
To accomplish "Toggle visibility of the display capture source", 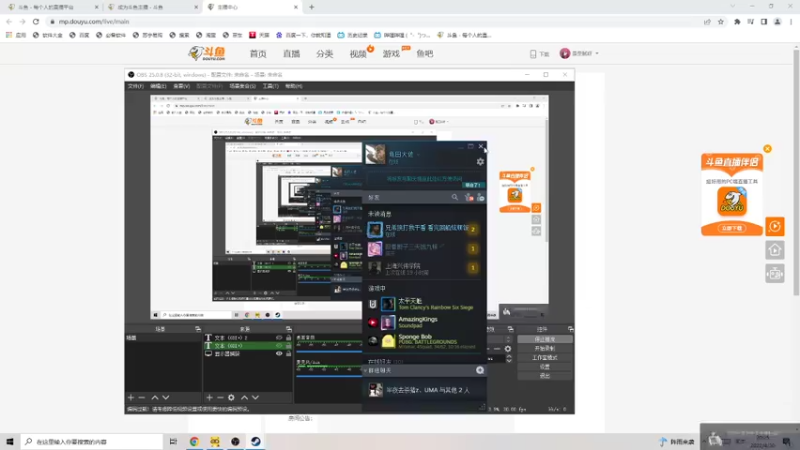I will (279, 354).
